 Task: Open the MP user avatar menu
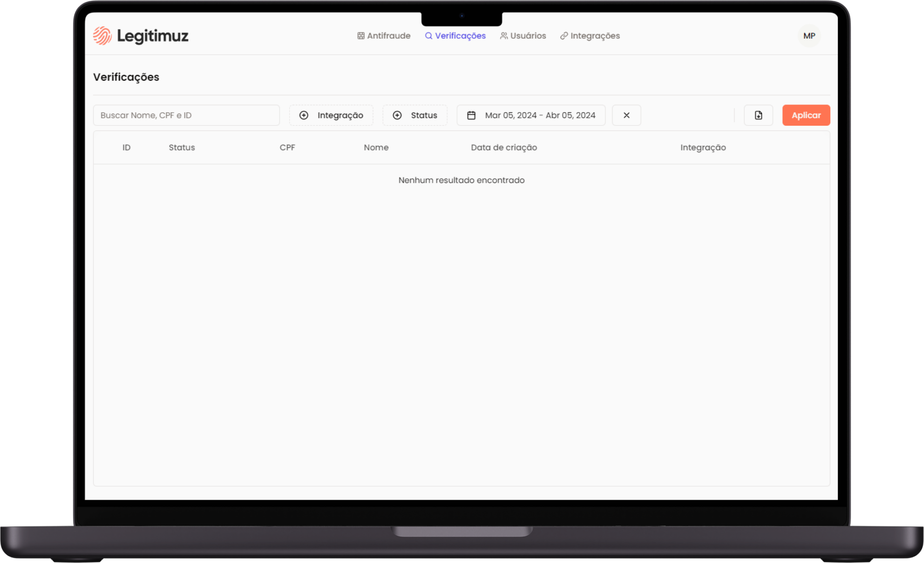(x=809, y=36)
